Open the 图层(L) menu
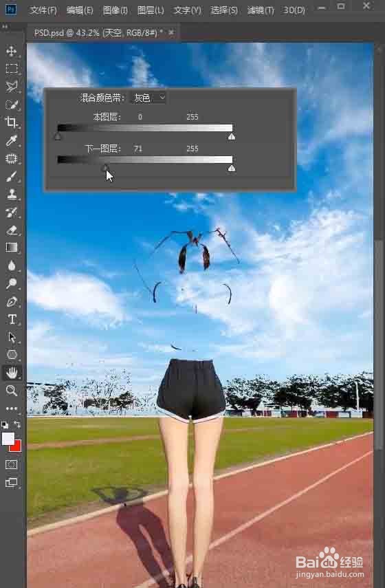 151,10
